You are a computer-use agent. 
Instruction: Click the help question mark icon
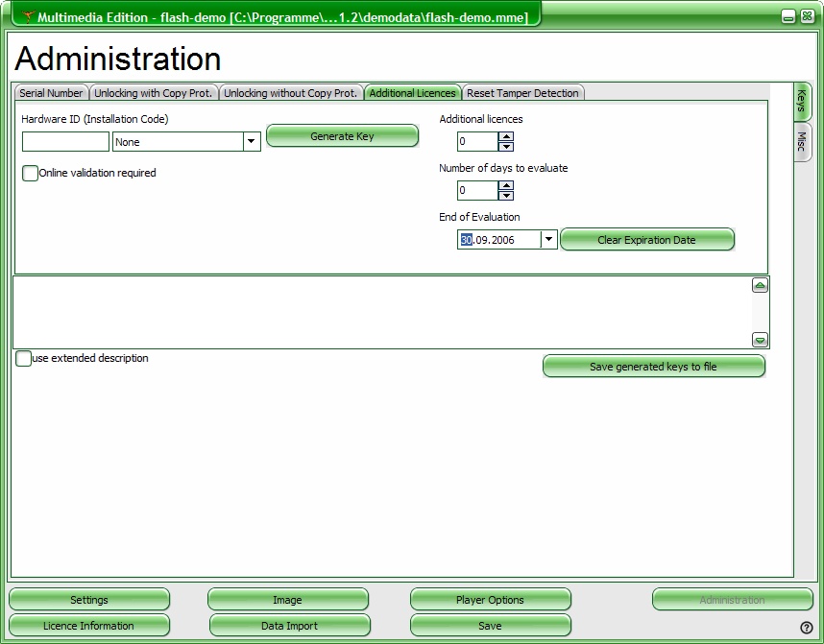807,628
